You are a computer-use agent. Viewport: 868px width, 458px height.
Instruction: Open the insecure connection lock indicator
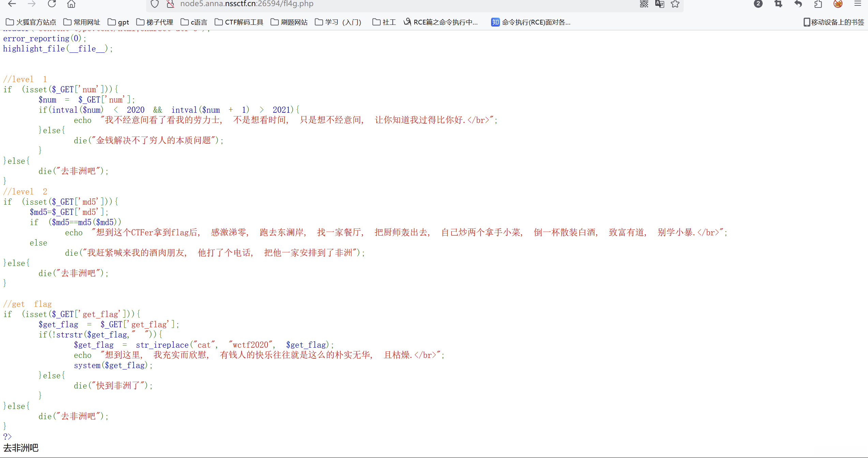pyautogui.click(x=170, y=4)
